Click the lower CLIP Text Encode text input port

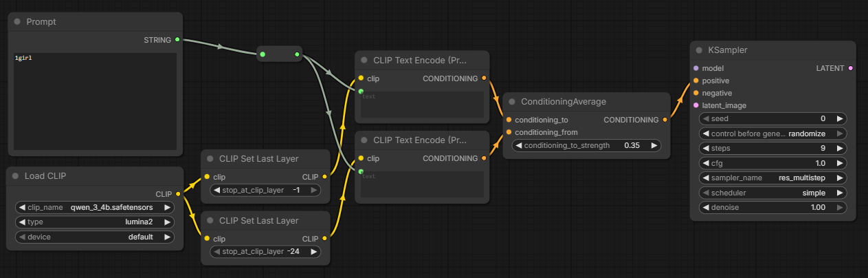(361, 171)
